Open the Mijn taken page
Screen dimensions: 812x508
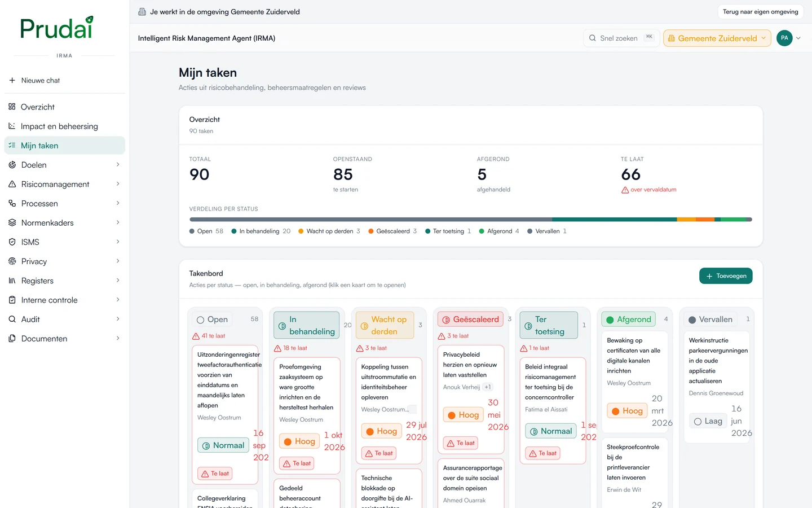(x=64, y=145)
